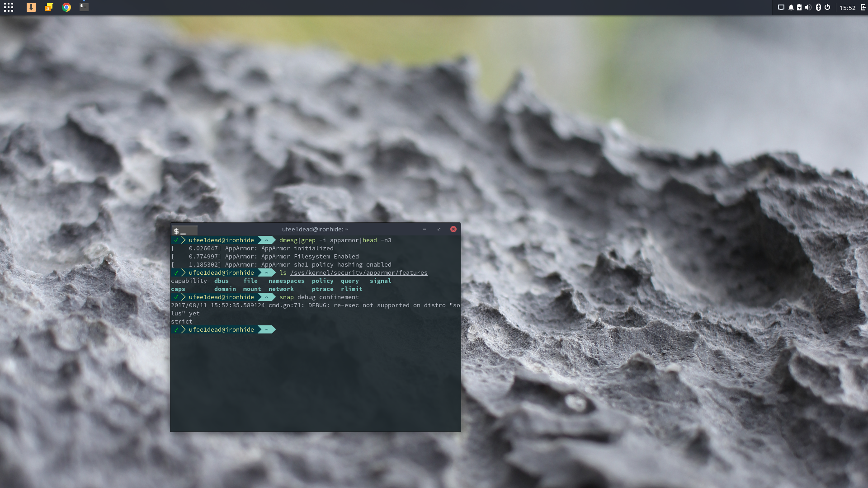Click the 'mount' directory entry
The image size is (868, 488).
[252, 289]
